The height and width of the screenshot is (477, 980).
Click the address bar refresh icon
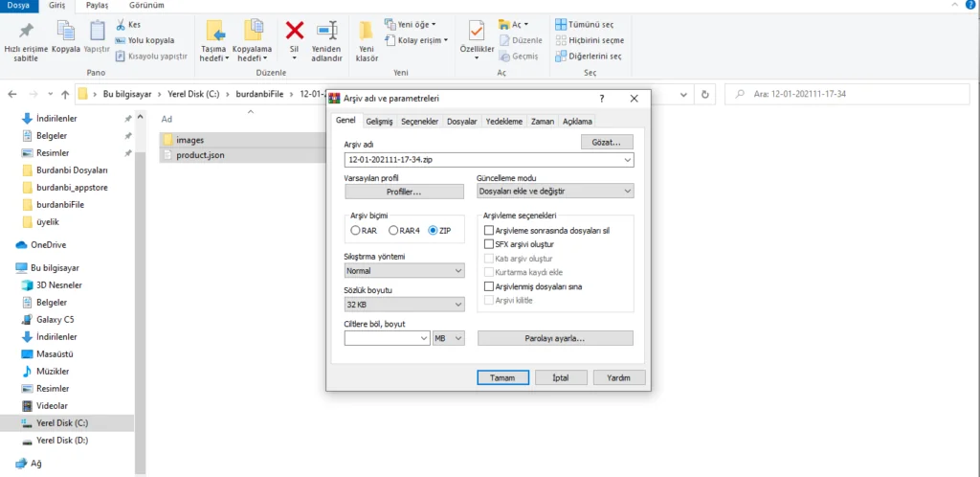pos(705,95)
